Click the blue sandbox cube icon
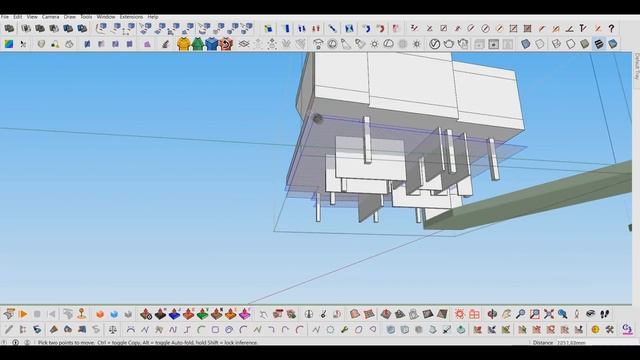The image size is (640, 360). click(114, 314)
